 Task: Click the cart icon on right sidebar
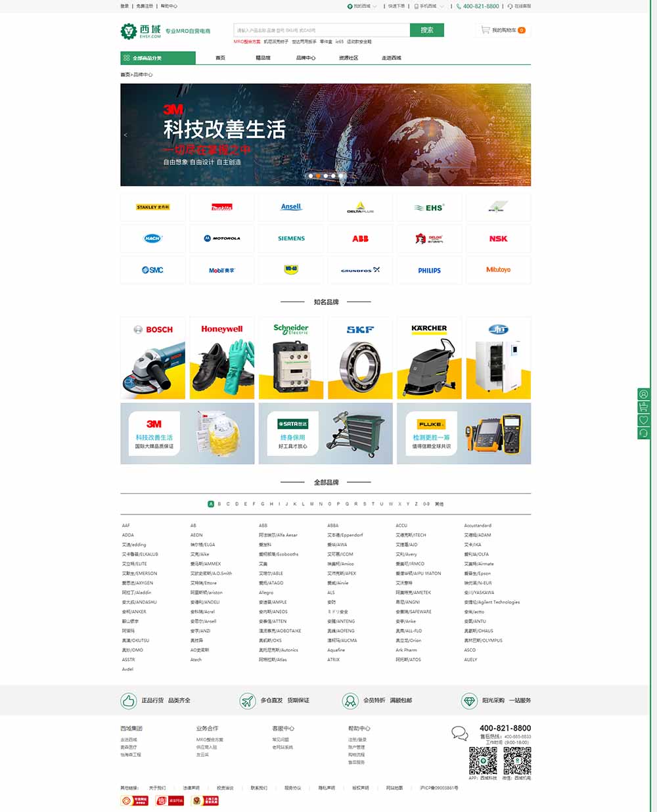pyautogui.click(x=643, y=407)
